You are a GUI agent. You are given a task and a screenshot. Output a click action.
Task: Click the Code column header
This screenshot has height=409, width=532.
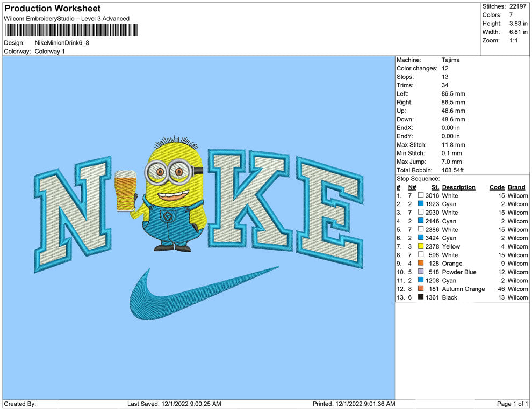pyautogui.click(x=497, y=187)
